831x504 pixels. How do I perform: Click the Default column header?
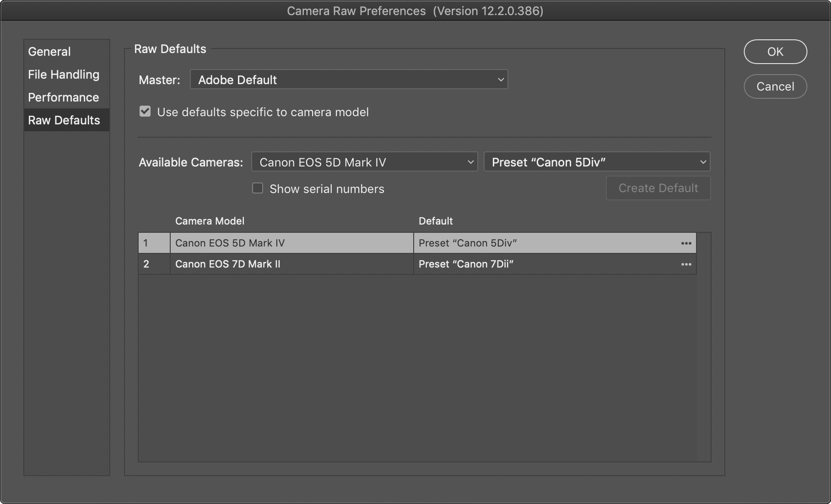point(436,221)
